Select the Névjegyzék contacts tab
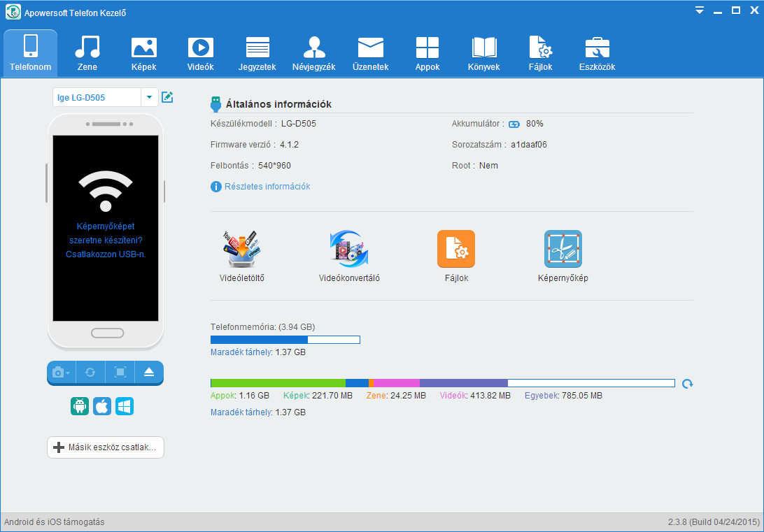Screen dimensions: 764x532 point(313,53)
